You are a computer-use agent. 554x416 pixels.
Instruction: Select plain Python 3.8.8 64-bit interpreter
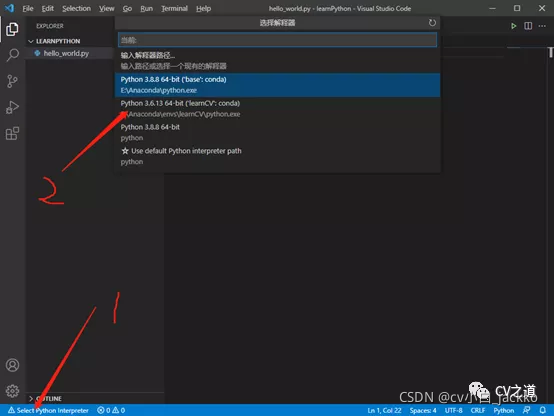[x=277, y=132]
